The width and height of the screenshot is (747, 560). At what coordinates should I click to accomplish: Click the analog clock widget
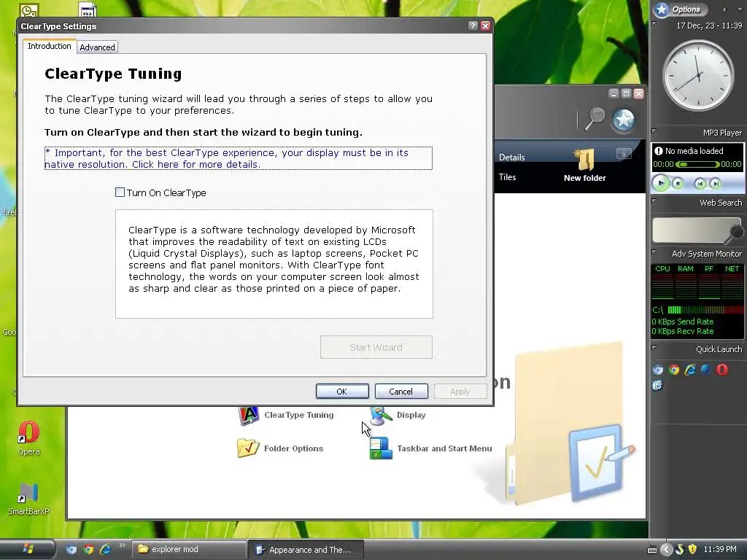pos(698,75)
